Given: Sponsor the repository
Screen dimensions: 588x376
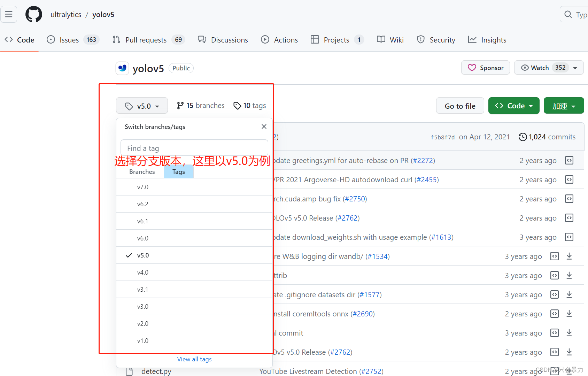Looking at the screenshot, I should pos(486,68).
